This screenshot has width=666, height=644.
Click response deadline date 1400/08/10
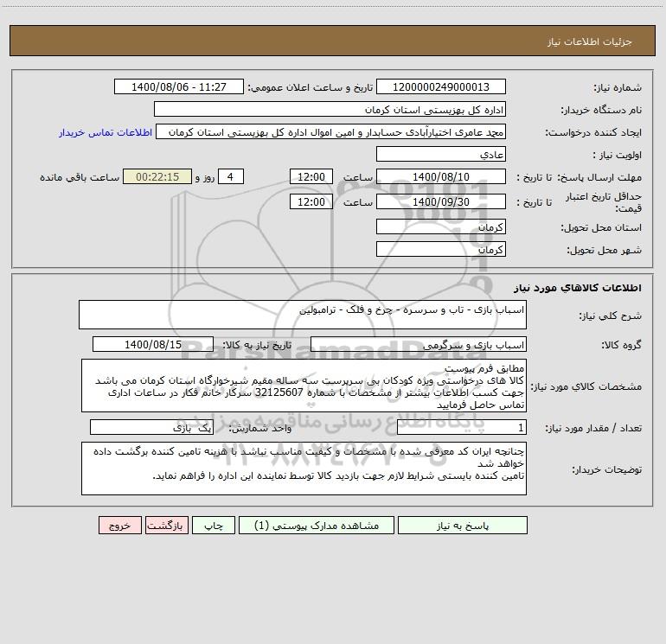pos(441,176)
